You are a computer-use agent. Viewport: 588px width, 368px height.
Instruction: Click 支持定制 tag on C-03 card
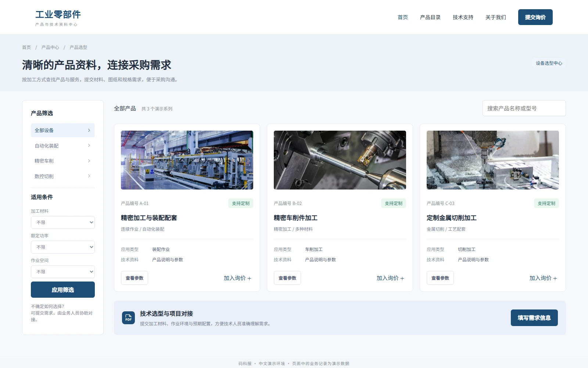coord(546,203)
